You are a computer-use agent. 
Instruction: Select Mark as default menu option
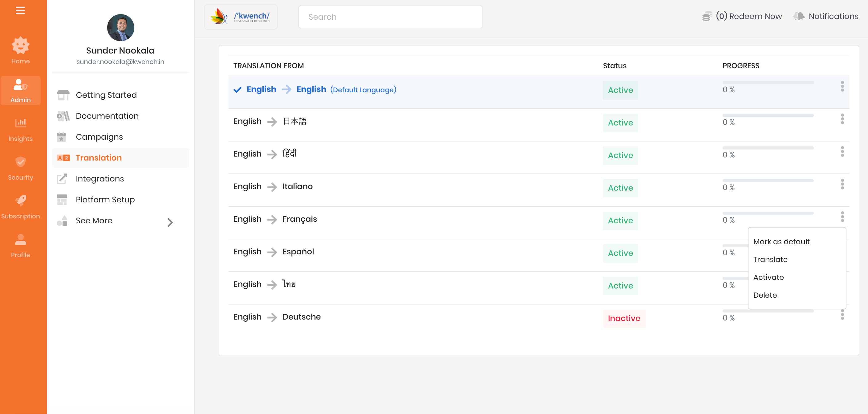click(781, 242)
